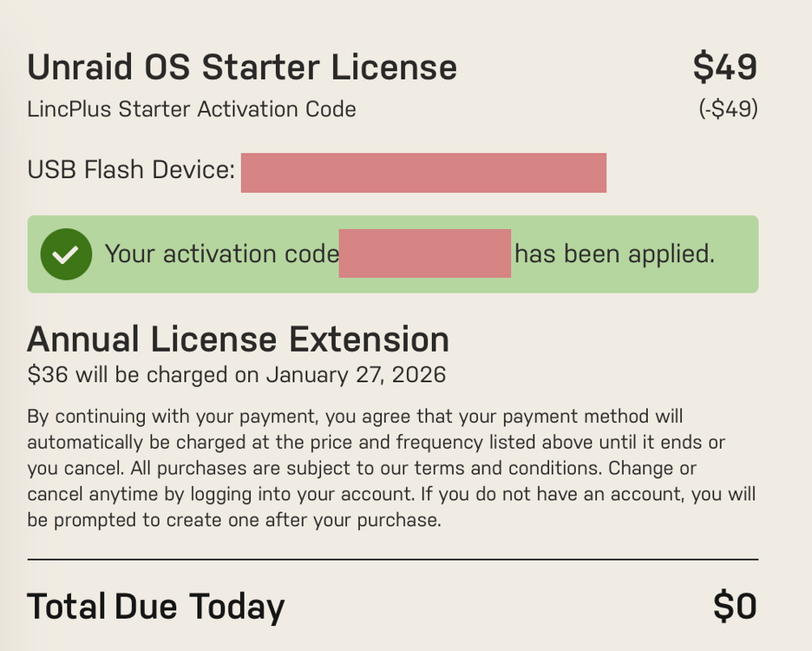The height and width of the screenshot is (651, 812).
Task: Click the green checkmark success icon
Action: [x=66, y=254]
